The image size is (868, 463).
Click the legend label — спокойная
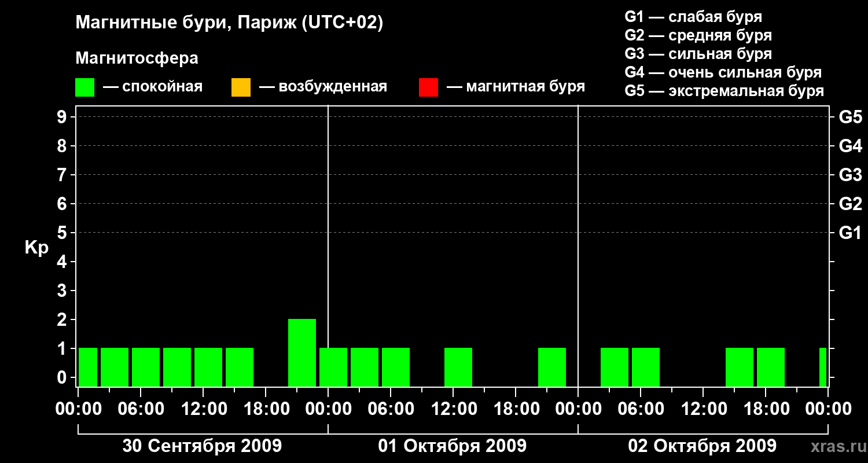coord(153,87)
